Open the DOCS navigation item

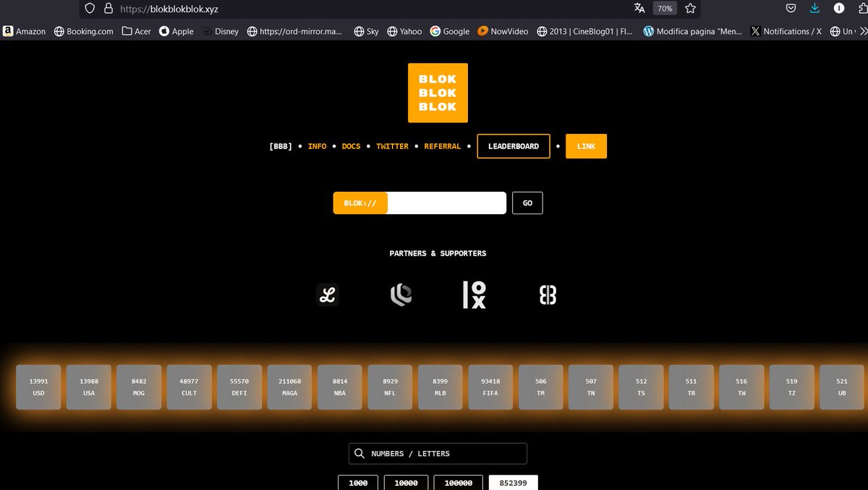coord(351,146)
